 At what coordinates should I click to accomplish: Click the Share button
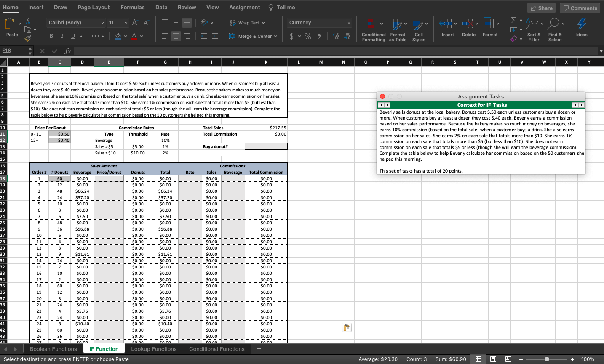(541, 8)
